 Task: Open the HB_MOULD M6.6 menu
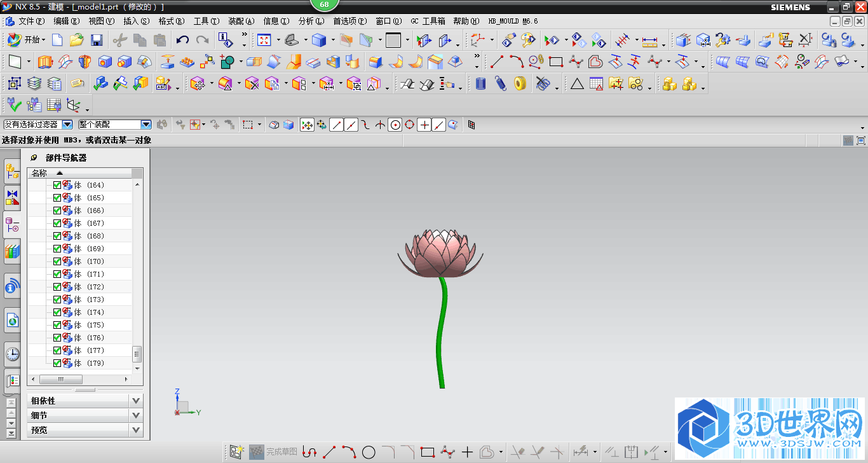tap(513, 21)
